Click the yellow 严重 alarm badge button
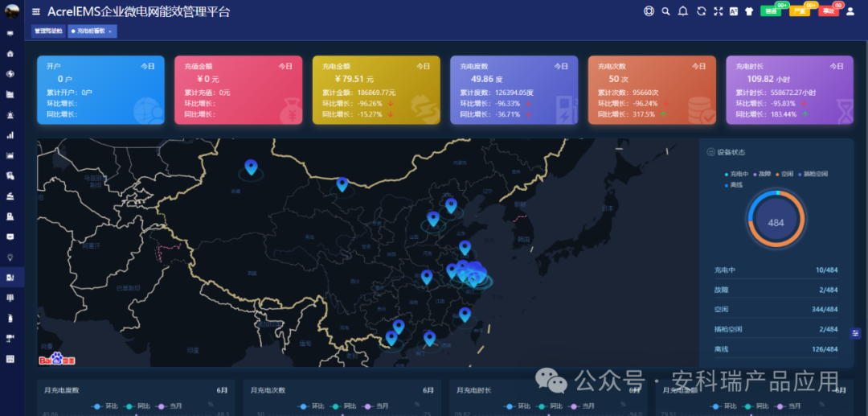The width and height of the screenshot is (868, 416). [799, 11]
